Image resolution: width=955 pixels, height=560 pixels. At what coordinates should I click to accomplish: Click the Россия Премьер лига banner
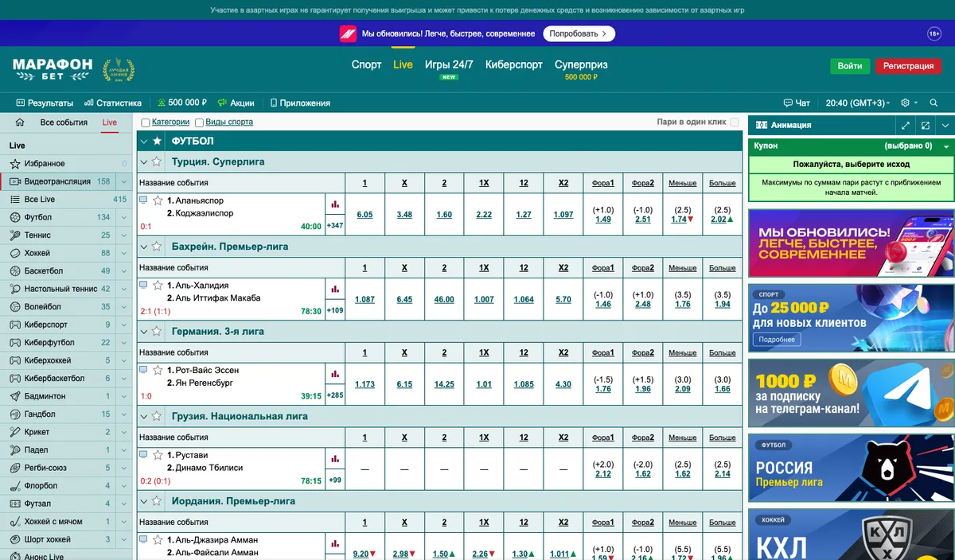pyautogui.click(x=852, y=469)
